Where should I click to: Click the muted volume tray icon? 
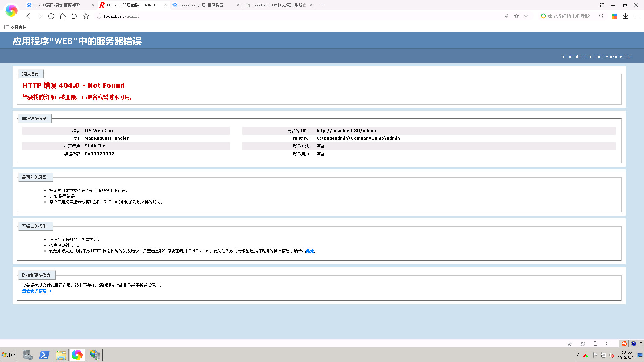pyautogui.click(x=611, y=355)
